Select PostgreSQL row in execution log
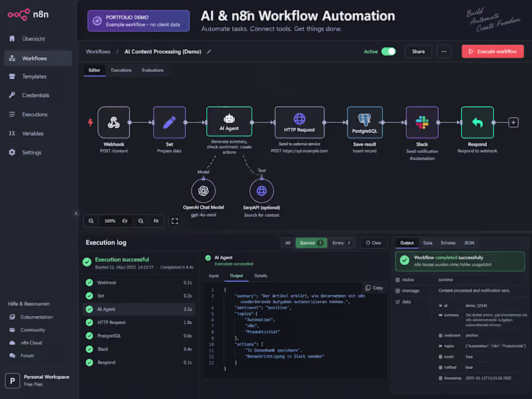The width and height of the screenshot is (532, 399). (139, 336)
